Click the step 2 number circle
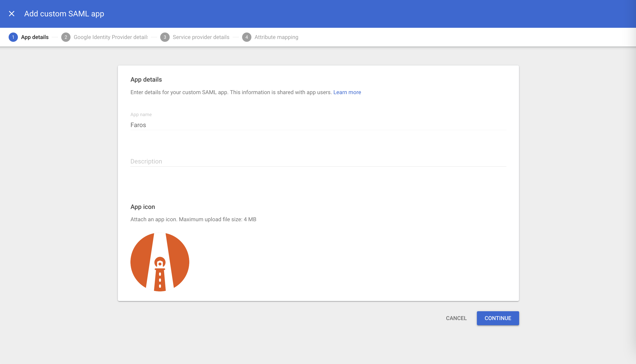 66,37
